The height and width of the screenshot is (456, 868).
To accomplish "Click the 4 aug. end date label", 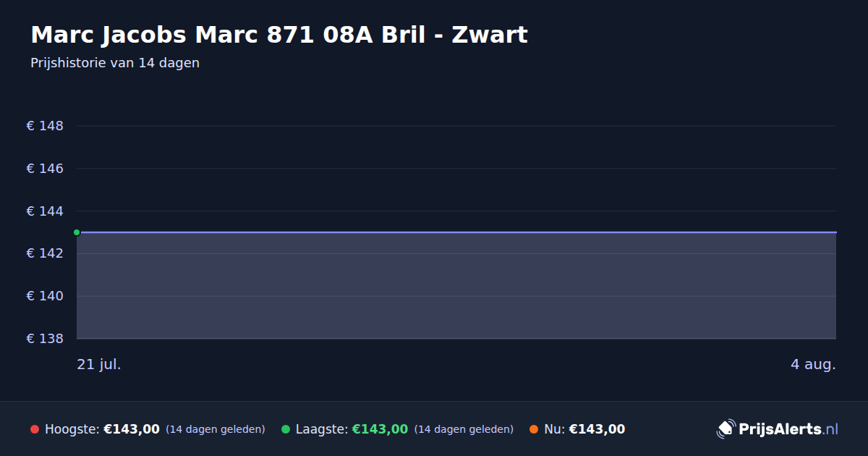I will click(x=813, y=364).
